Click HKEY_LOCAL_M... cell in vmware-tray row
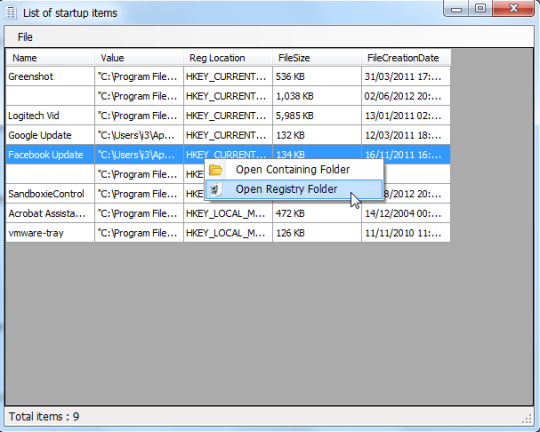This screenshot has width=540, height=432. click(x=228, y=233)
